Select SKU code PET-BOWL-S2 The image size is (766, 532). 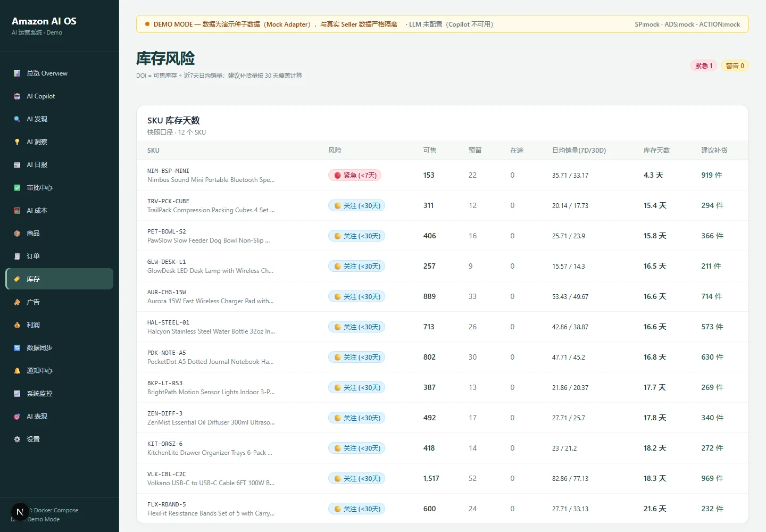point(166,232)
